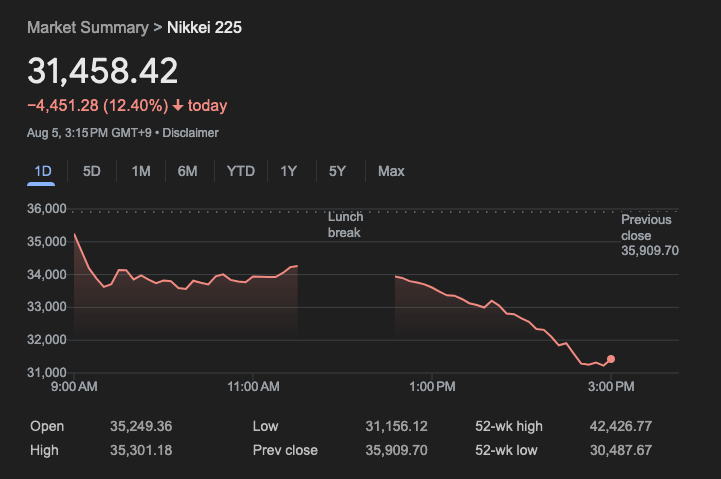This screenshot has width=721, height=479.
Task: Click the current price dot on chart
Action: pyautogui.click(x=611, y=359)
